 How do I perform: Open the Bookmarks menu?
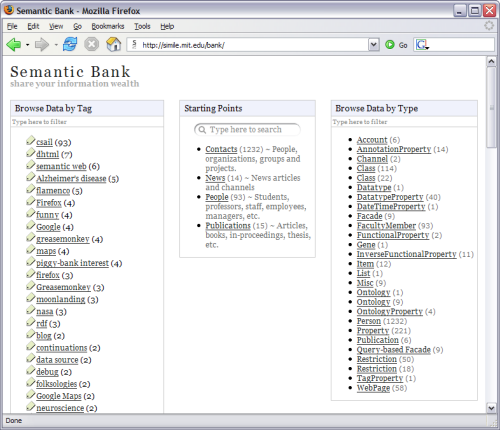pyautogui.click(x=108, y=26)
